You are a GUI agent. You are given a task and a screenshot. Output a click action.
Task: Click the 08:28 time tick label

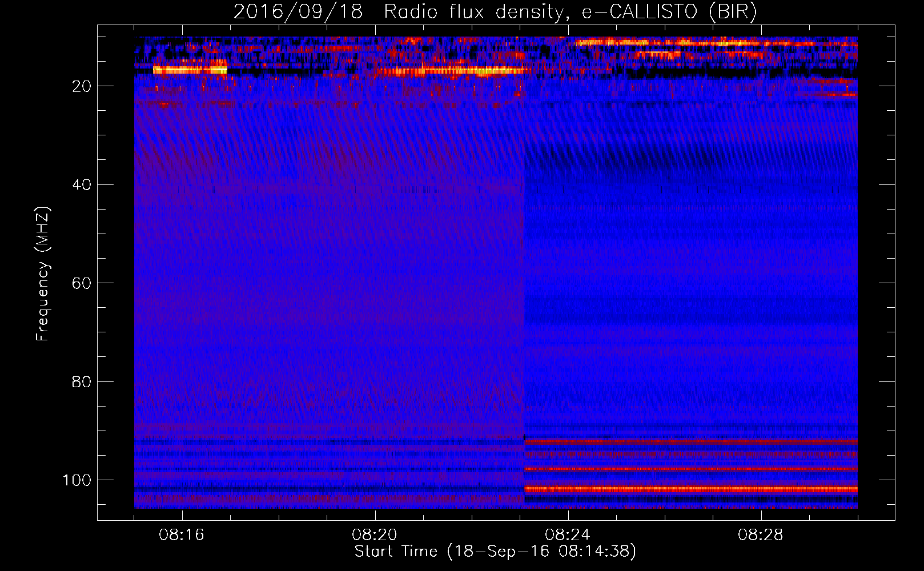coord(761,535)
